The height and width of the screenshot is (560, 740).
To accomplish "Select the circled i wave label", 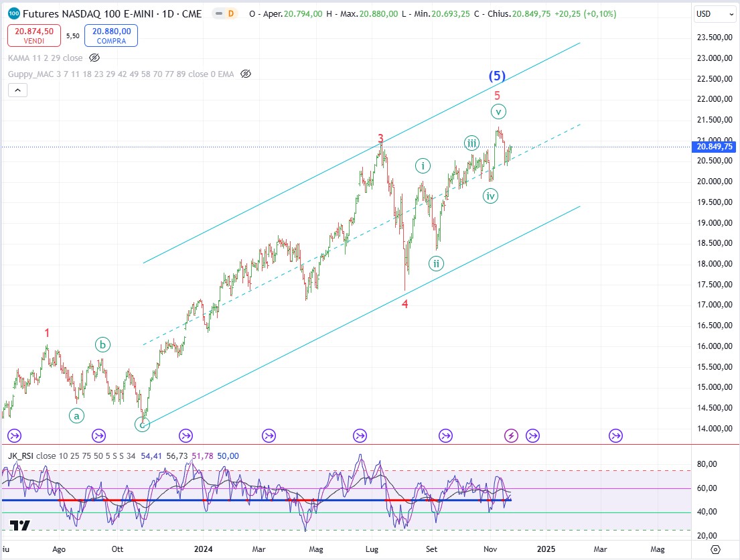I will [x=423, y=165].
